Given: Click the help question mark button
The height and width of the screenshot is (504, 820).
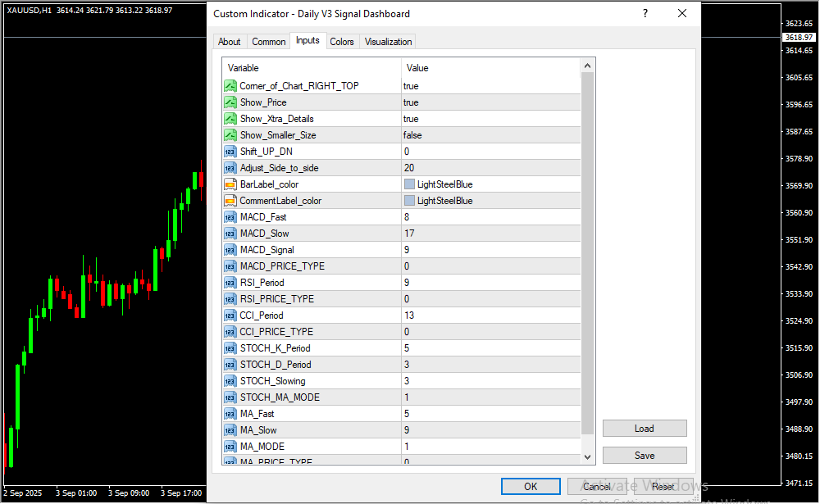Looking at the screenshot, I should pyautogui.click(x=645, y=14).
